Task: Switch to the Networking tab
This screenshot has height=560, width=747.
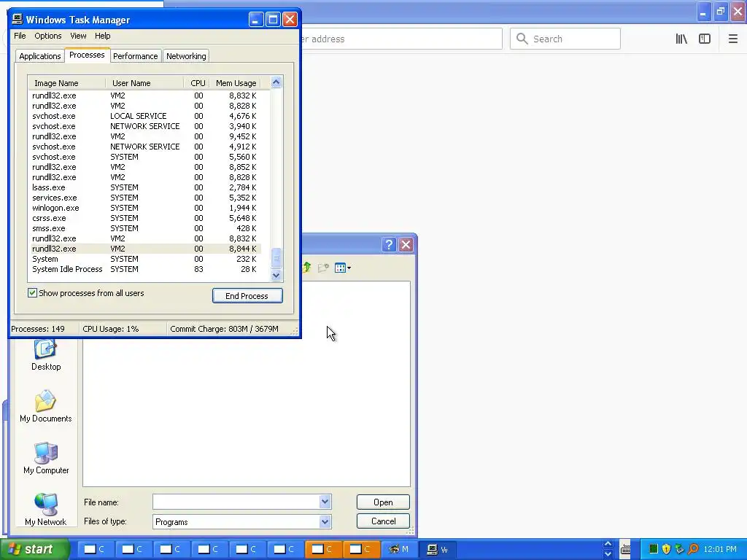Action: (x=186, y=55)
